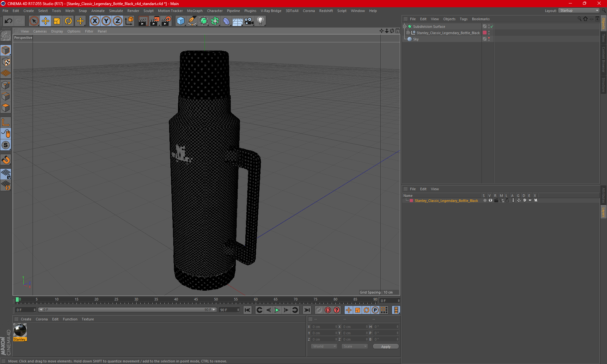
Task: Open the Layout Startup dropdown
Action: [579, 11]
